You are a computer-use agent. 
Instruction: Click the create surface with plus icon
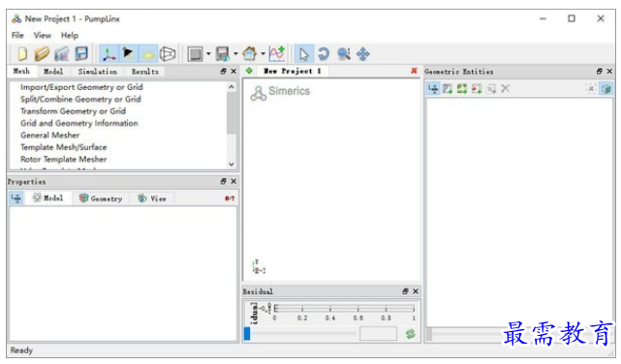point(448,89)
